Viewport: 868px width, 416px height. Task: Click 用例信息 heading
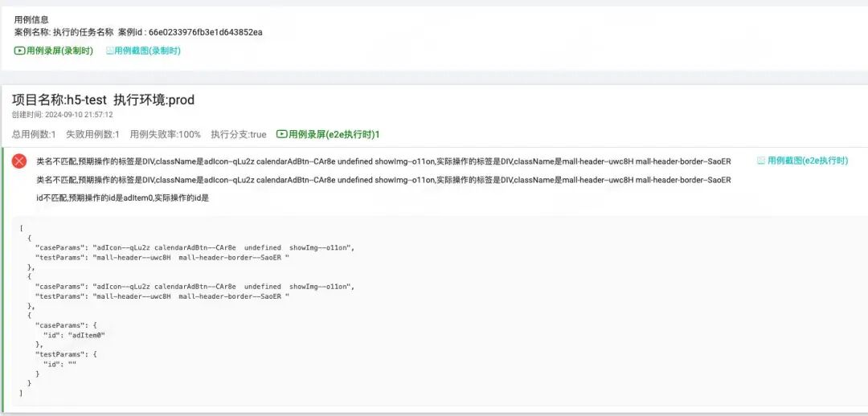[x=31, y=20]
